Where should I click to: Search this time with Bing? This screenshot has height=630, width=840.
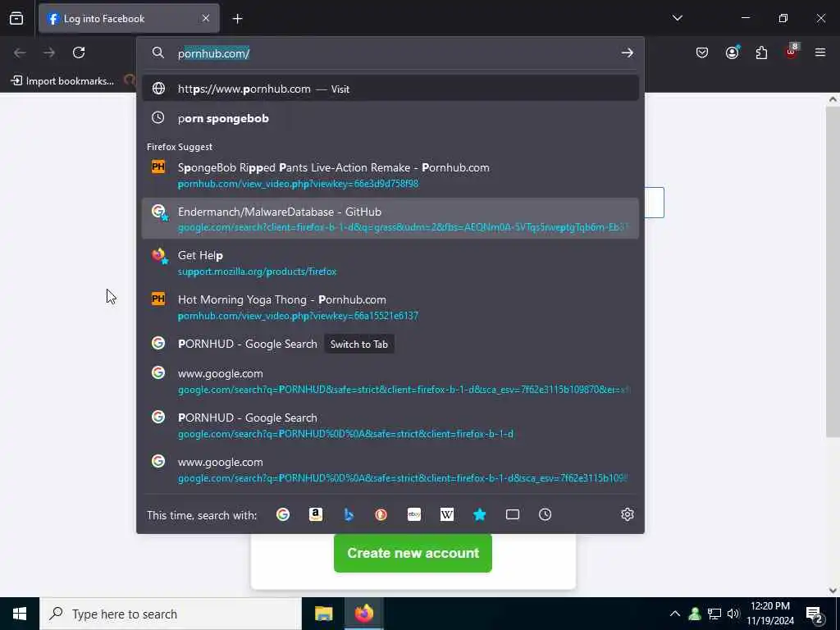[x=349, y=515]
